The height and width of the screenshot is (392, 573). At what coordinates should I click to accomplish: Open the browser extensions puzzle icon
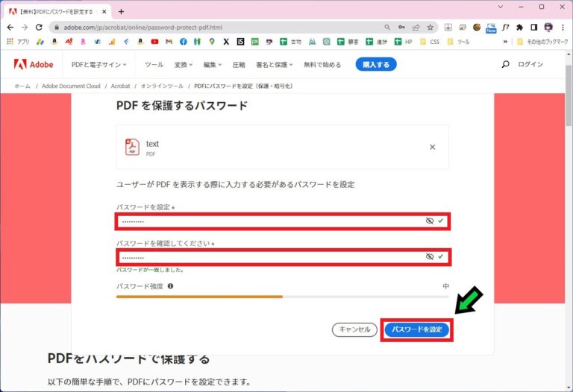click(519, 27)
